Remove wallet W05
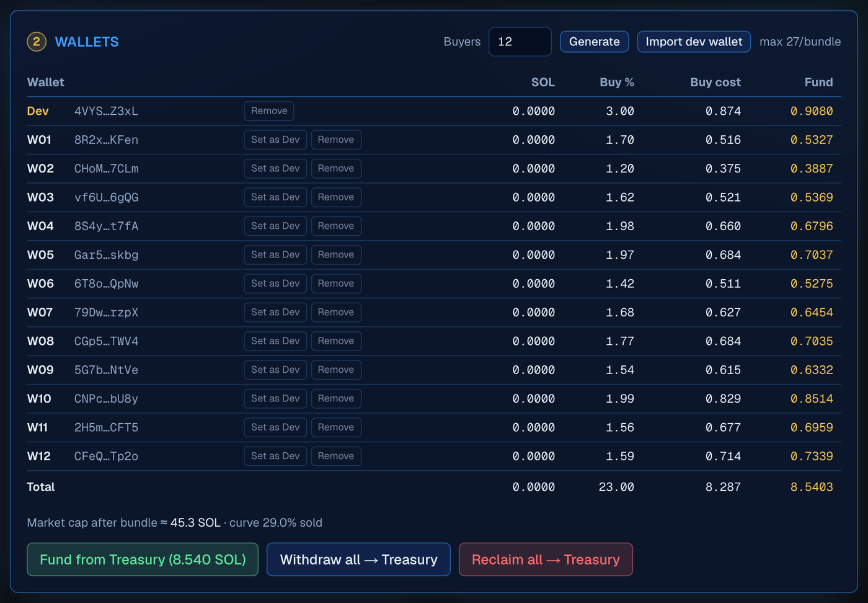 click(x=336, y=255)
